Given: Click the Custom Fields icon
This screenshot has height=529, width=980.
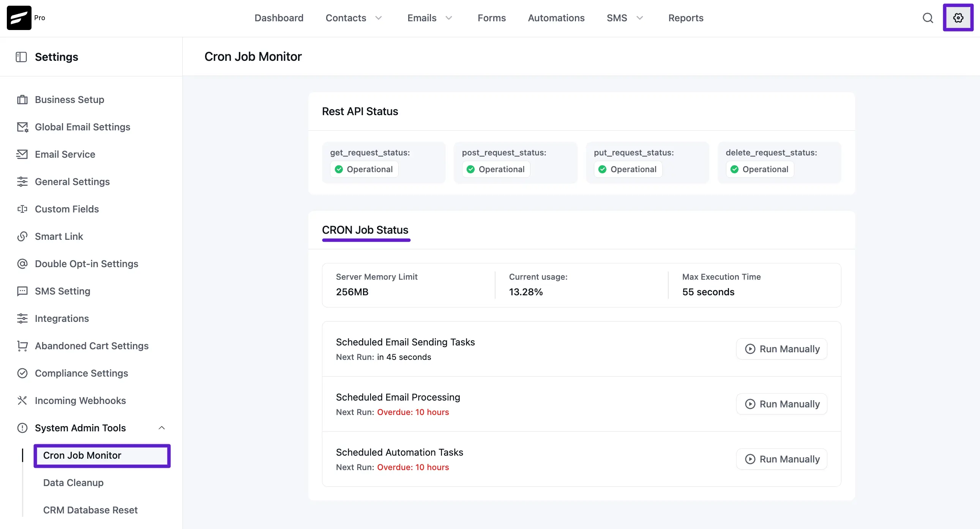Looking at the screenshot, I should (22, 209).
